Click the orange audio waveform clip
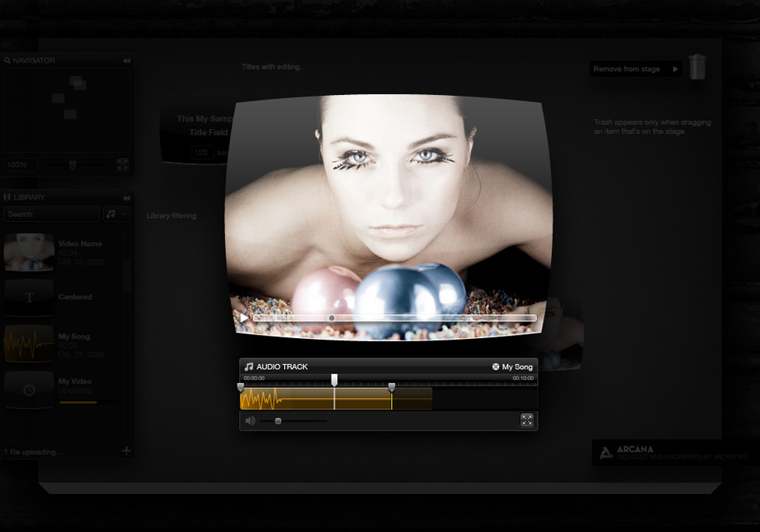Screen dimensions: 760x532 coord(336,399)
